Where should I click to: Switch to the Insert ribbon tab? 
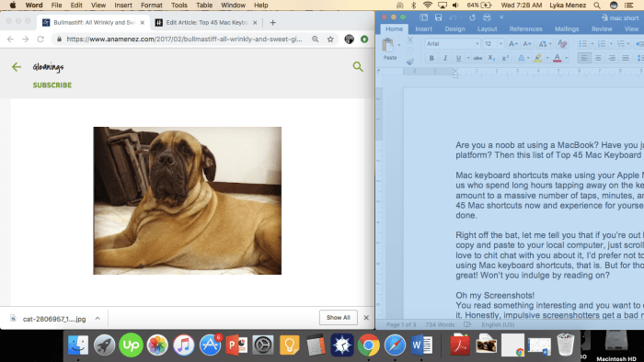pos(423,29)
